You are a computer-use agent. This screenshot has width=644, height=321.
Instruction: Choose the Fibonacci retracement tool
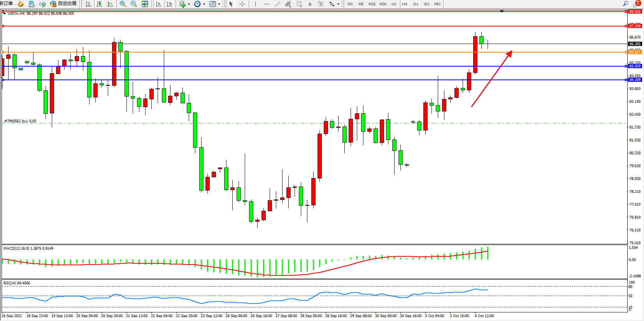point(299,4)
